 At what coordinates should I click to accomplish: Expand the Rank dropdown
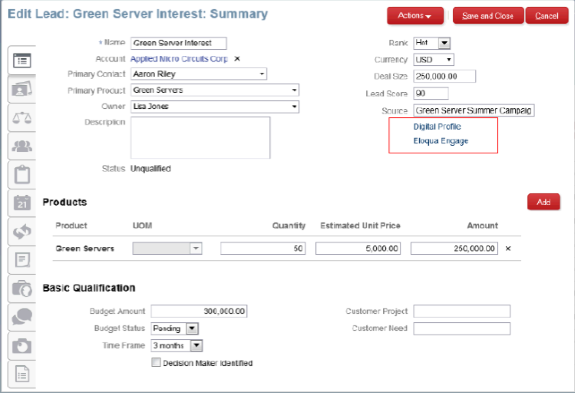click(x=444, y=43)
